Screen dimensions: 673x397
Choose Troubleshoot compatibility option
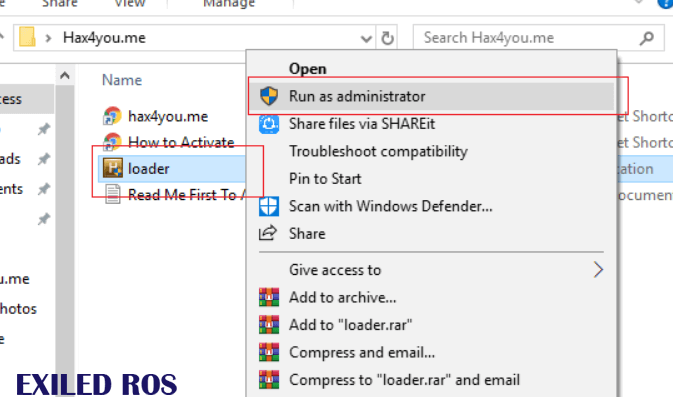pos(378,152)
